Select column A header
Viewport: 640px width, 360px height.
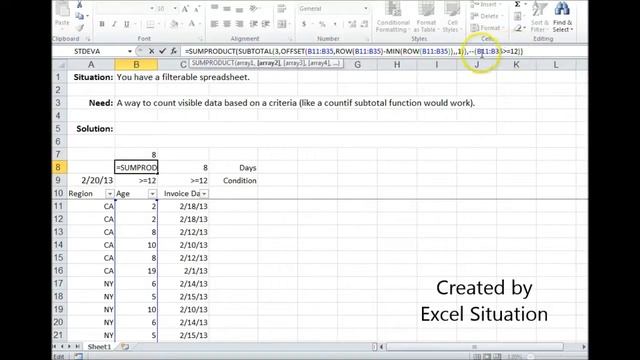click(x=91, y=64)
